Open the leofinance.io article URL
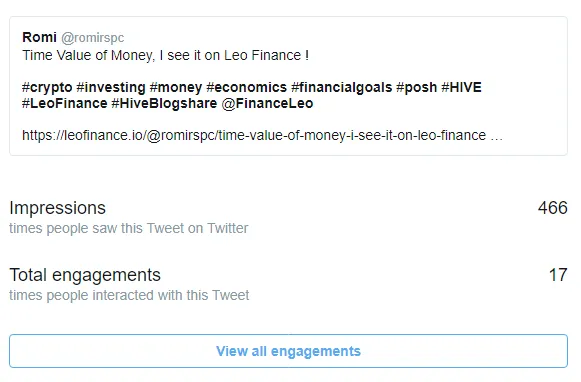The width and height of the screenshot is (581, 382). pyautogui.click(x=262, y=136)
